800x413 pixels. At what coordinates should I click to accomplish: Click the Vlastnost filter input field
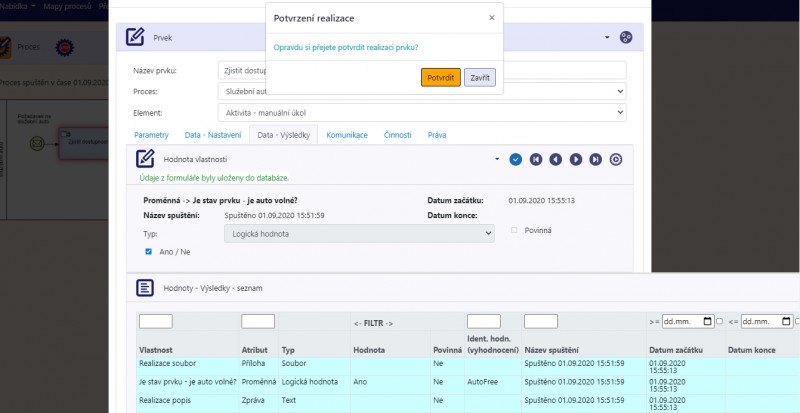tap(155, 321)
